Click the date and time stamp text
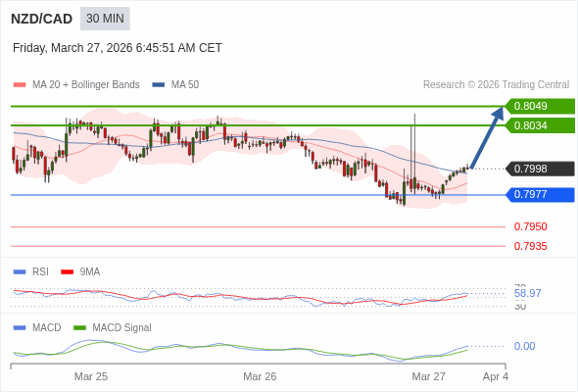Viewport: 578px width, 392px height. [118, 48]
